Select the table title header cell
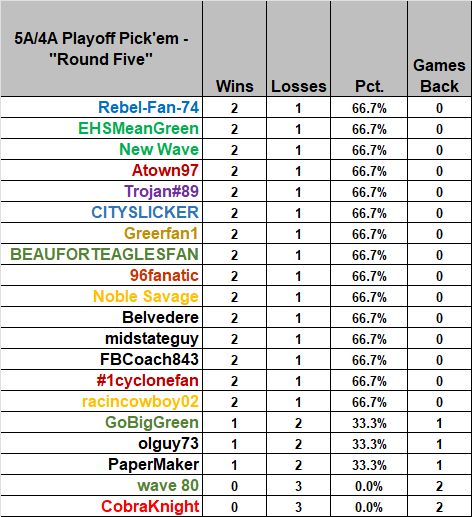The image size is (472, 517). click(101, 49)
